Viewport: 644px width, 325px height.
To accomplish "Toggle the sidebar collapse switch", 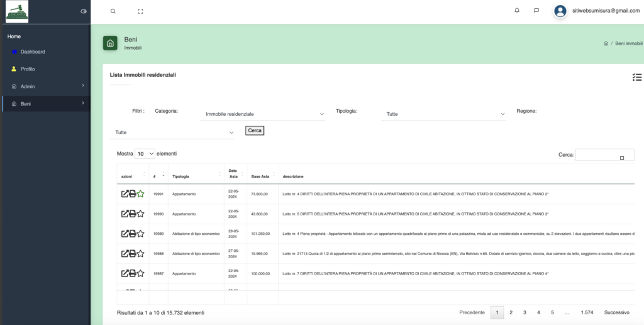I will coord(84,11).
